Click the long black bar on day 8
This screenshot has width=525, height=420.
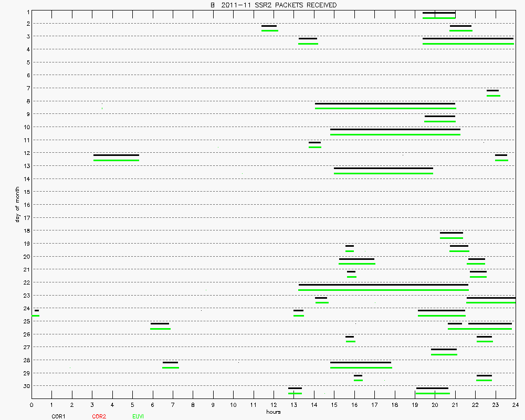click(385, 103)
